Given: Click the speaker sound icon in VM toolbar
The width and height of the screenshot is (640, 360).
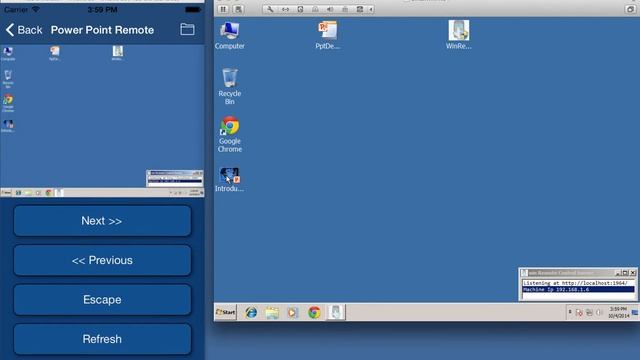Looking at the screenshot, I should pyautogui.click(x=330, y=9).
